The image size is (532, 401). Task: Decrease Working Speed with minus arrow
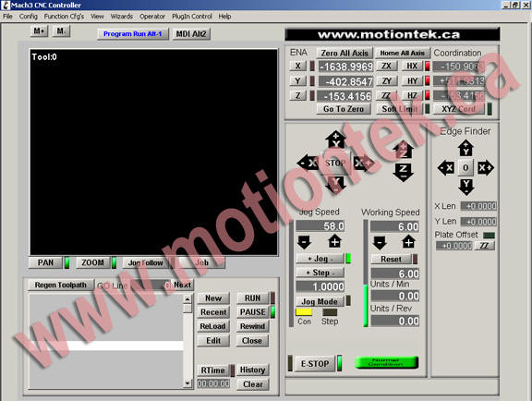tap(380, 242)
